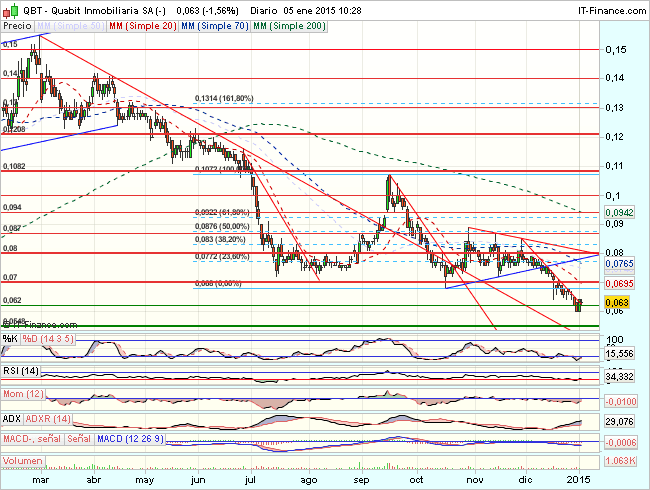Click the green value box 0,0942
Image resolution: width=650 pixels, height=490 pixels.
click(x=619, y=212)
